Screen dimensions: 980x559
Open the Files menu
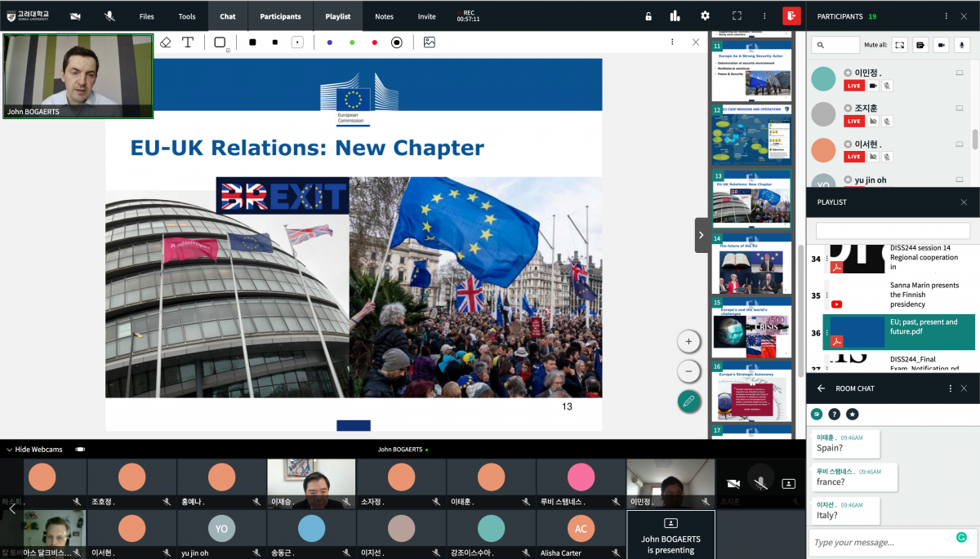point(146,16)
